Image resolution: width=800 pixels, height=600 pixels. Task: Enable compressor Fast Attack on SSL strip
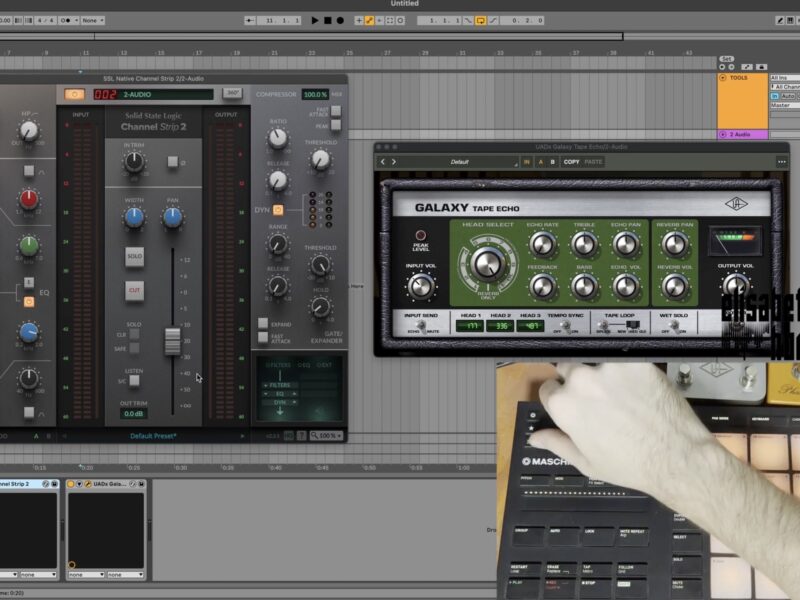337,110
